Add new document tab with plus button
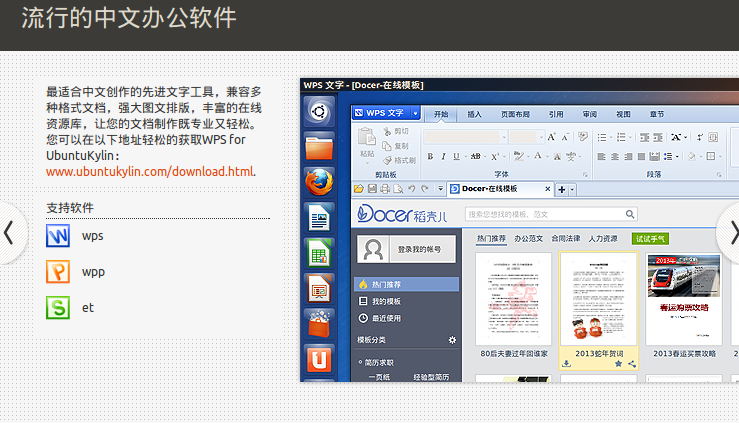 click(562, 189)
